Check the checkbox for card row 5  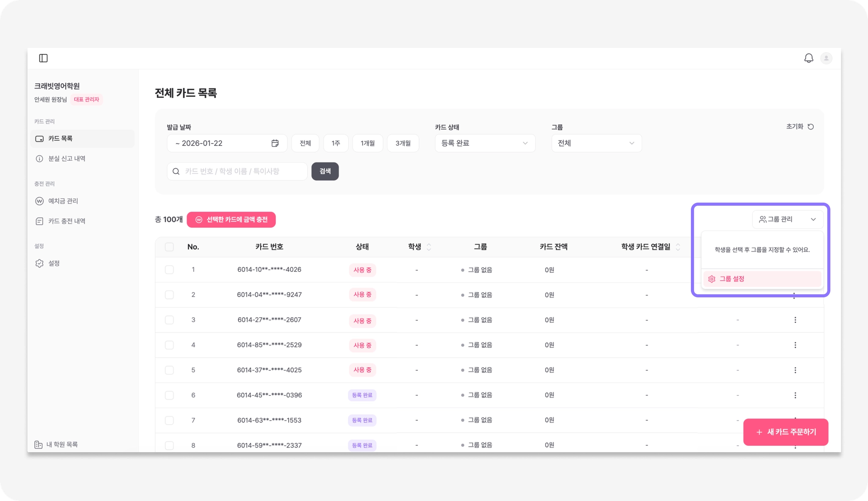tap(169, 370)
